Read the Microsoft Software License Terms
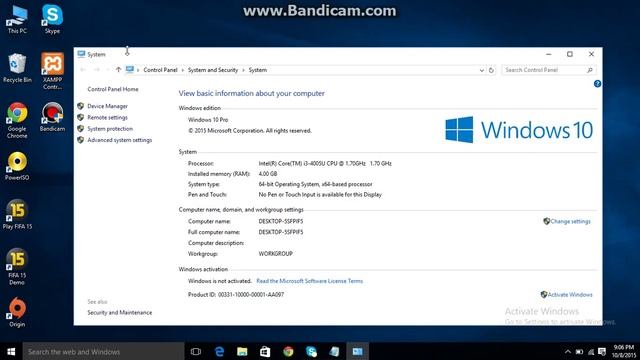Viewport: 640px width, 360px height. [309, 281]
